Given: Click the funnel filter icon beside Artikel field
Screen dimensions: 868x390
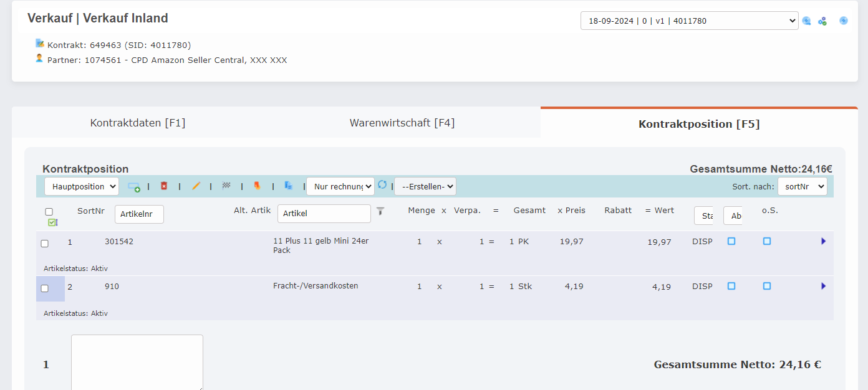Looking at the screenshot, I should (380, 211).
